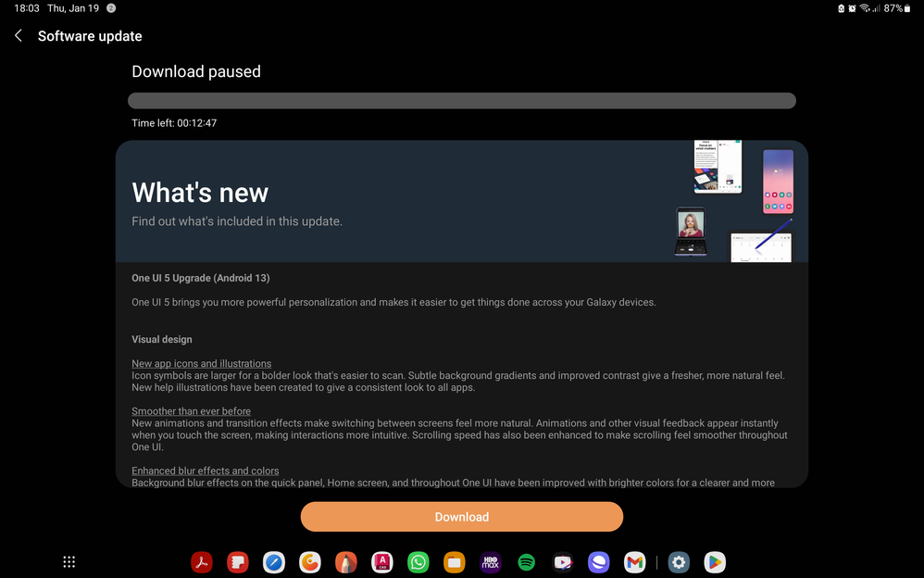
Task: Click the paused download progress bar
Action: pos(461,100)
